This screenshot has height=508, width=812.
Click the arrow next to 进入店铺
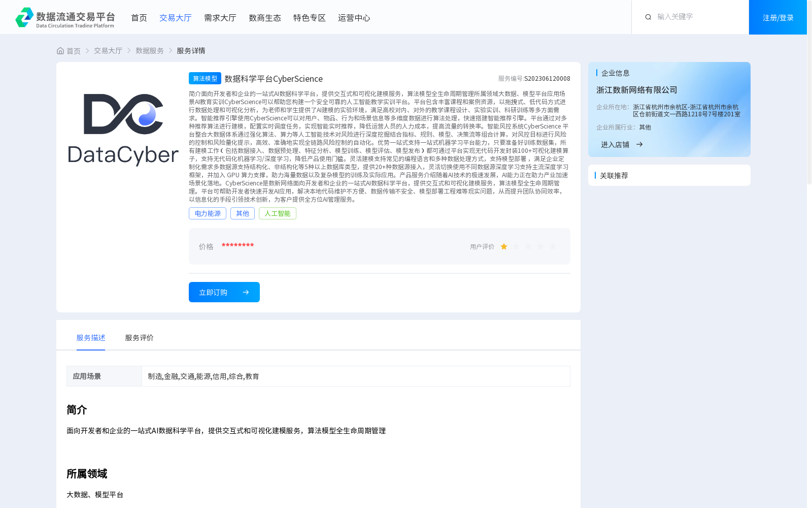639,144
